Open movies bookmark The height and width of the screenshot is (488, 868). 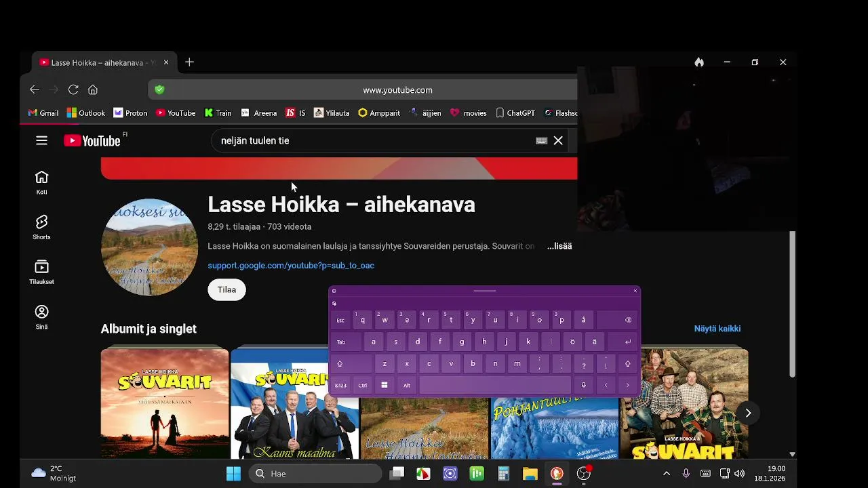469,113
